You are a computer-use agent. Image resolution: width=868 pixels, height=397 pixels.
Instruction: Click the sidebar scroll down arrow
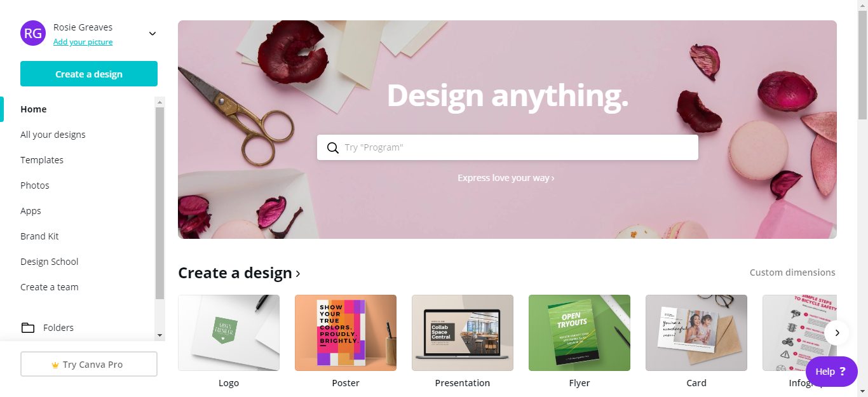159,335
